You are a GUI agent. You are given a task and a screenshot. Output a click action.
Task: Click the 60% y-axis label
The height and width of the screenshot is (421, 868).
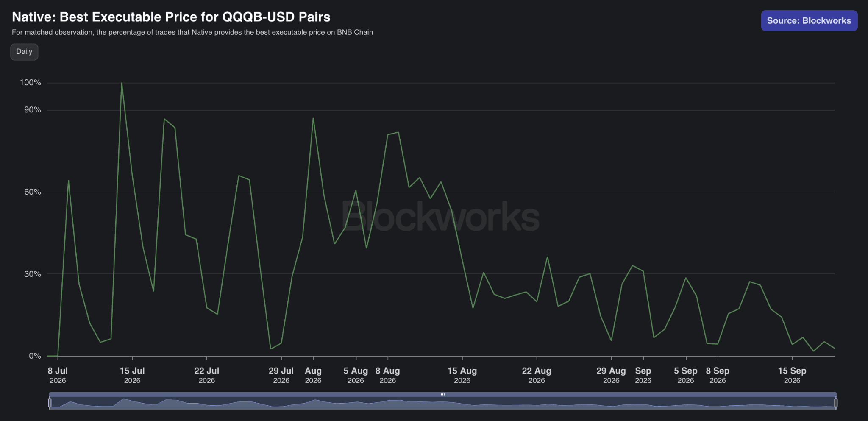(x=33, y=192)
